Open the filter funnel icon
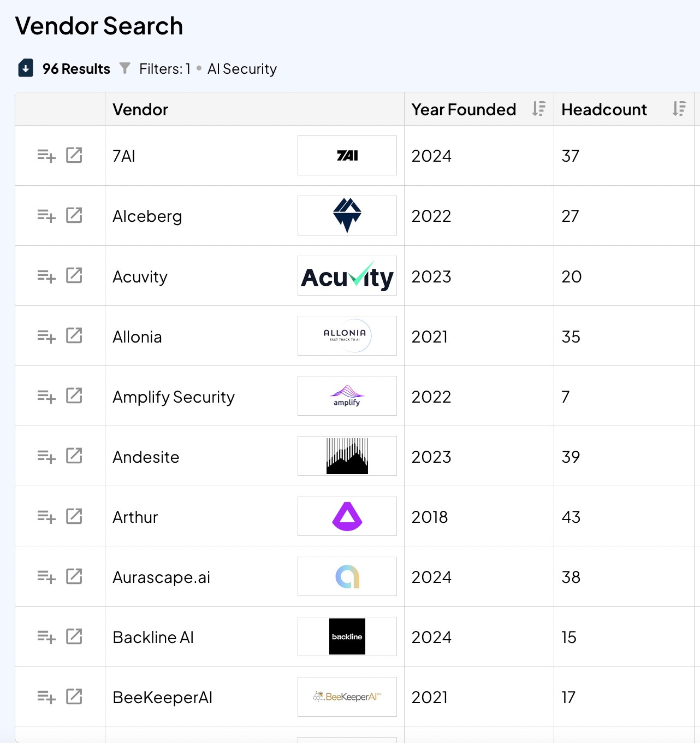Screen dimensions: 700x743 (x=125, y=68)
